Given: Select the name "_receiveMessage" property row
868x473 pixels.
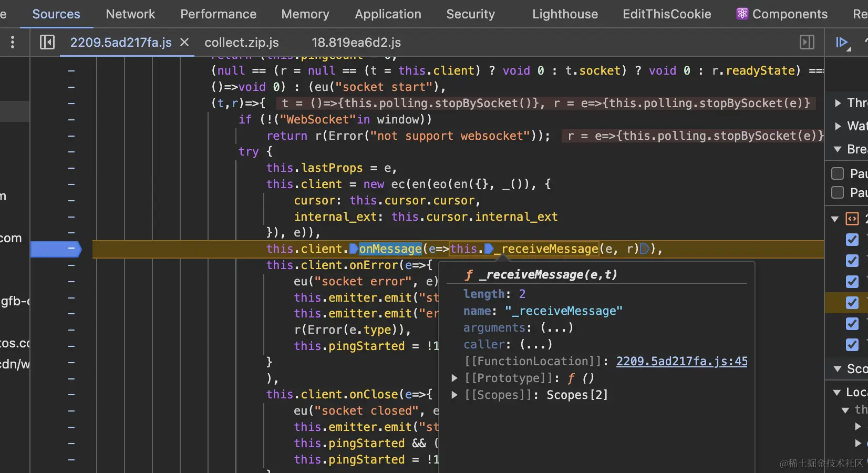Looking at the screenshot, I should 543,311.
